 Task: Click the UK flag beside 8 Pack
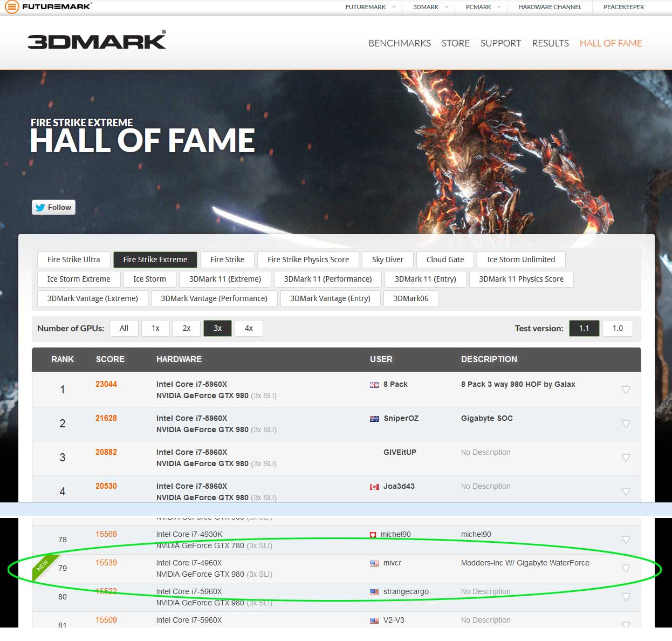pos(374,385)
